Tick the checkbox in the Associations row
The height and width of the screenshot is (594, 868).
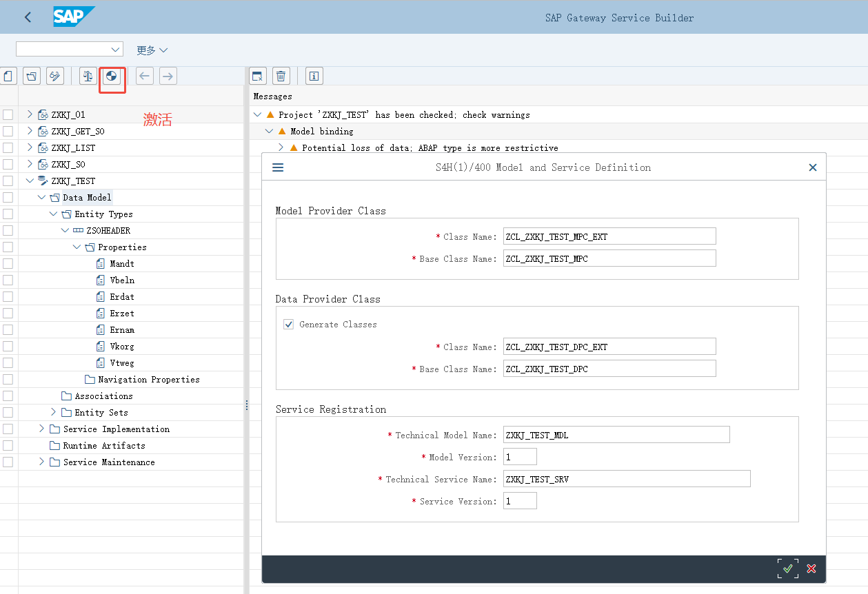[x=8, y=396]
